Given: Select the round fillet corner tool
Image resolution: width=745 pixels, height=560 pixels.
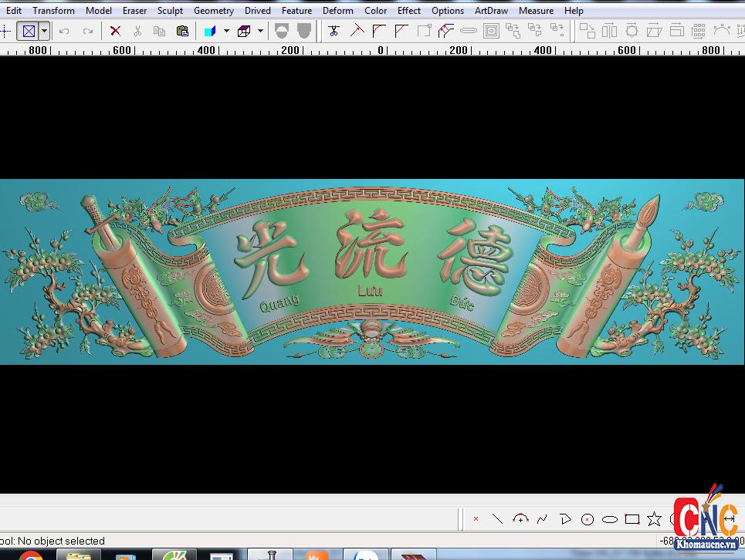Looking at the screenshot, I should tap(379, 32).
